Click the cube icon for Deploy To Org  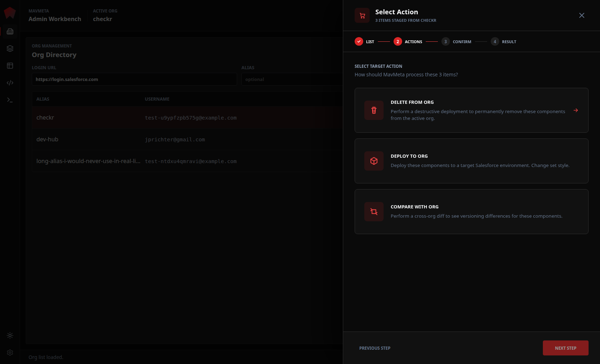374,161
